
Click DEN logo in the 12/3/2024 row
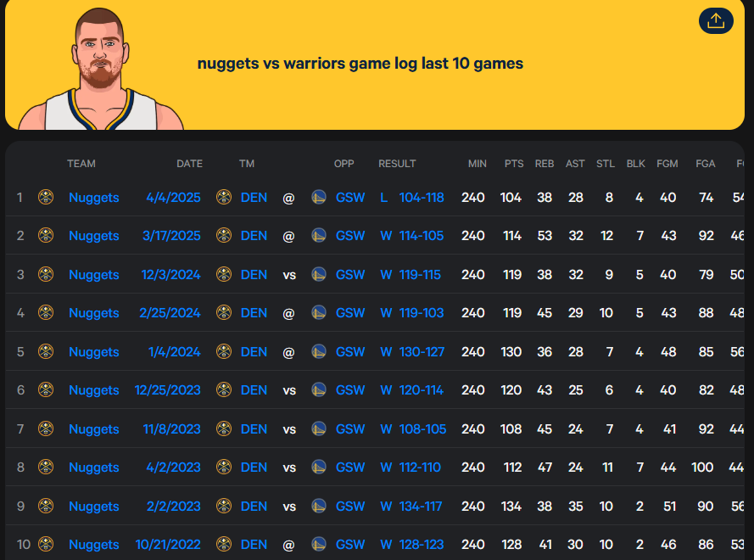[224, 274]
